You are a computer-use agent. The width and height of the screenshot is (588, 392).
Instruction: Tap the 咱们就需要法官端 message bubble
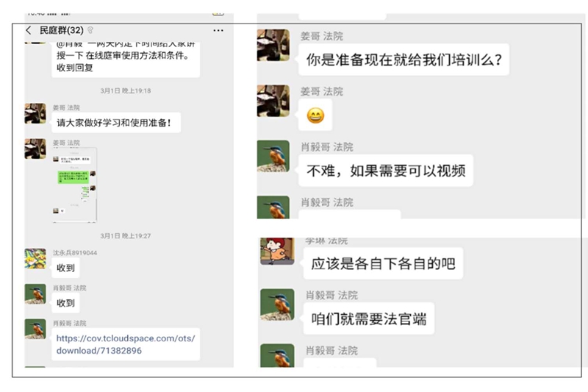pyautogui.click(x=369, y=319)
